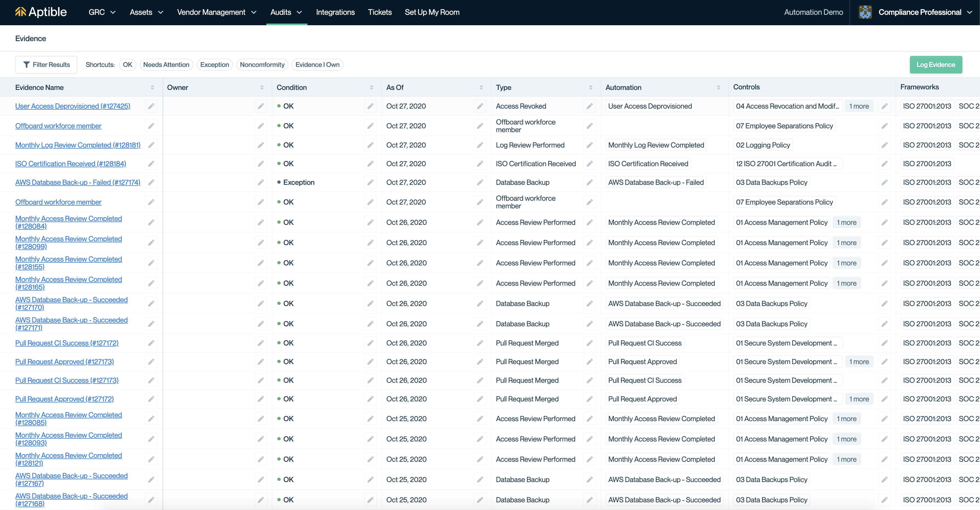Toggle the Evidence I Own shortcut
Screen dimensions: 980x510
[317, 65]
